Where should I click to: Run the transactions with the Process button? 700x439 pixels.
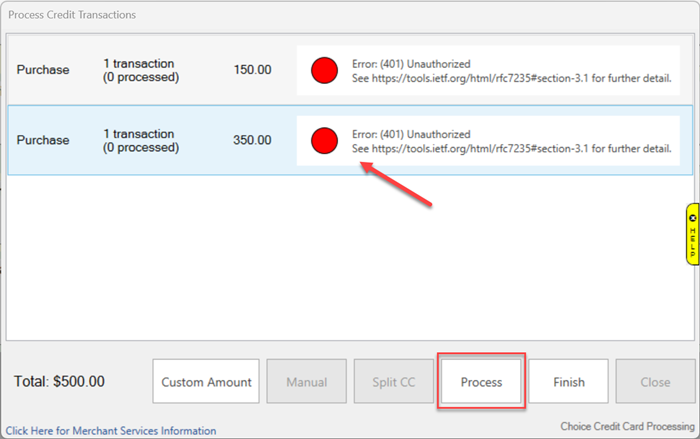481,382
